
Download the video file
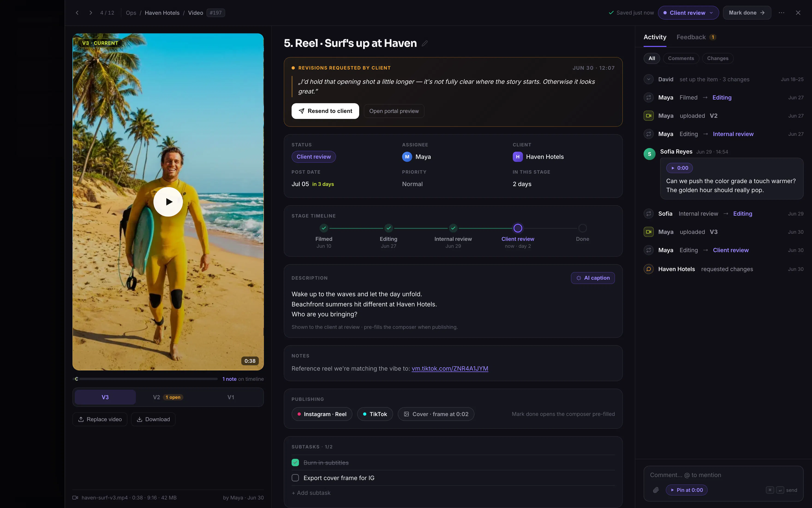tap(153, 419)
